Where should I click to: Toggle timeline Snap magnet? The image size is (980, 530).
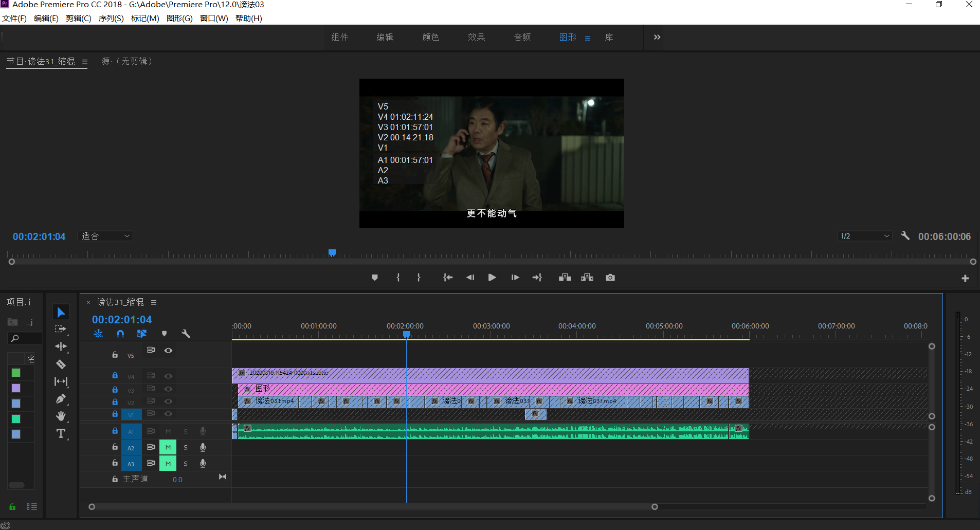click(x=120, y=334)
